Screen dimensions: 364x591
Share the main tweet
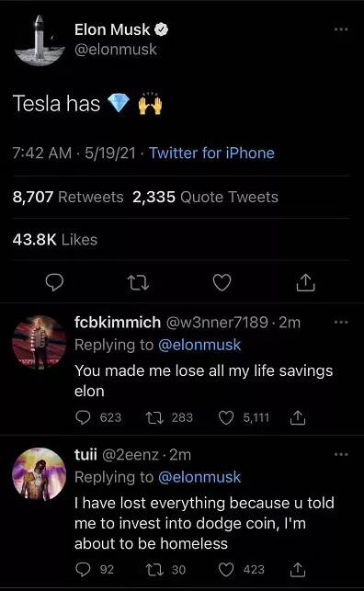click(x=305, y=283)
